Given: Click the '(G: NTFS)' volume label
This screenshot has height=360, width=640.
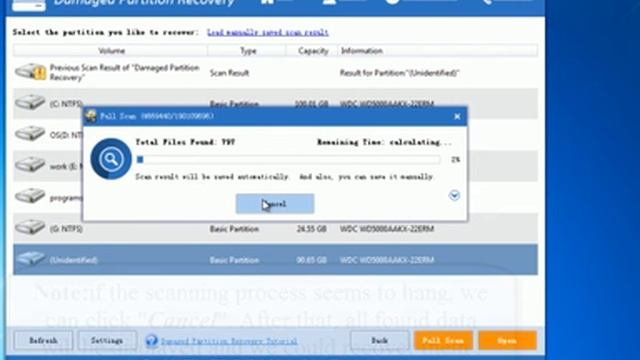Looking at the screenshot, I should coord(66,229).
